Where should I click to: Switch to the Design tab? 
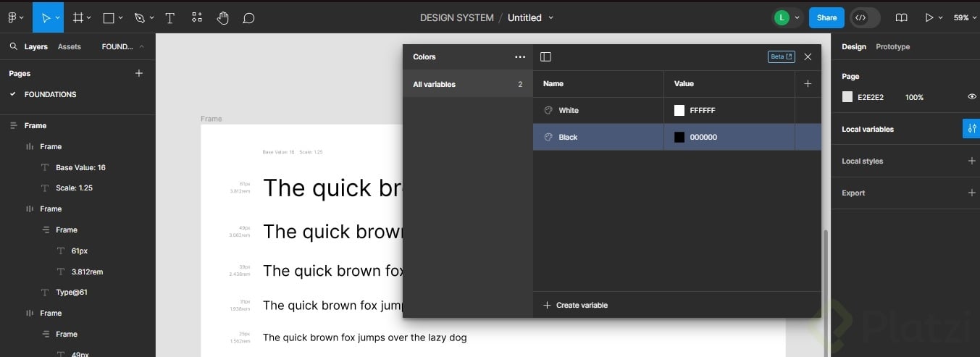point(853,46)
